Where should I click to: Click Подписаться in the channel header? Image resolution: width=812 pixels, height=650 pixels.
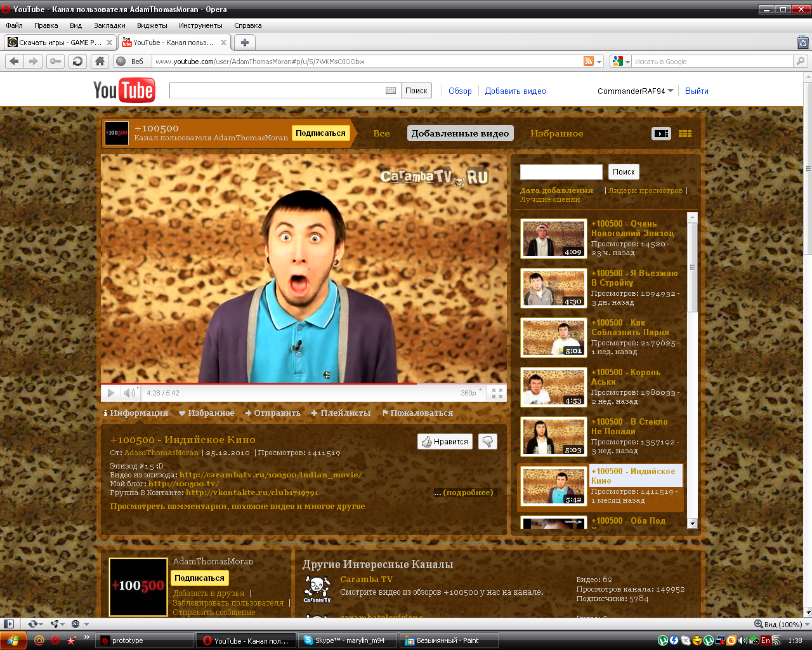(320, 133)
